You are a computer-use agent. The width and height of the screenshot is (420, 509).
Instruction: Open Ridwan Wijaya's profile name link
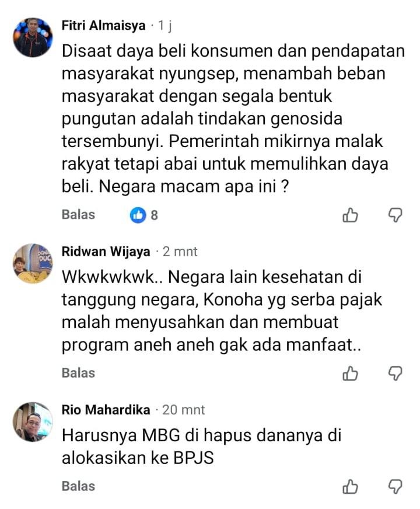pos(106,252)
